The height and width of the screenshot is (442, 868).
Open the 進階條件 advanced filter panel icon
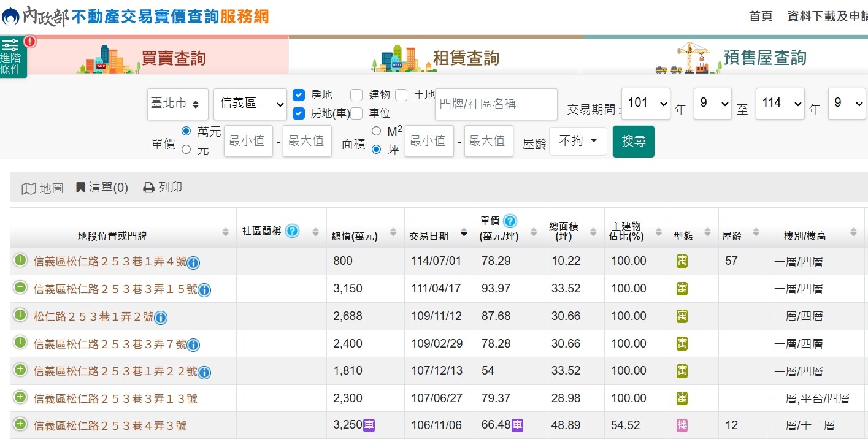click(10, 57)
